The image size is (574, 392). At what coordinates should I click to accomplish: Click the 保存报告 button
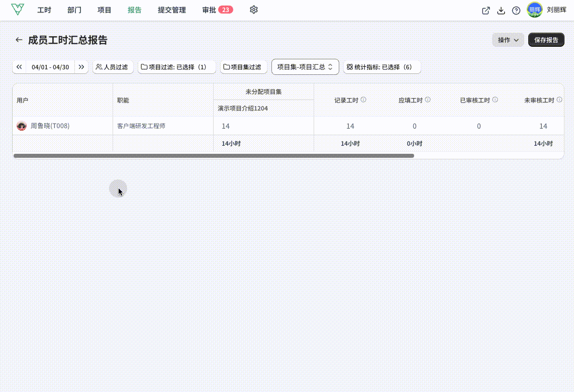[546, 40]
